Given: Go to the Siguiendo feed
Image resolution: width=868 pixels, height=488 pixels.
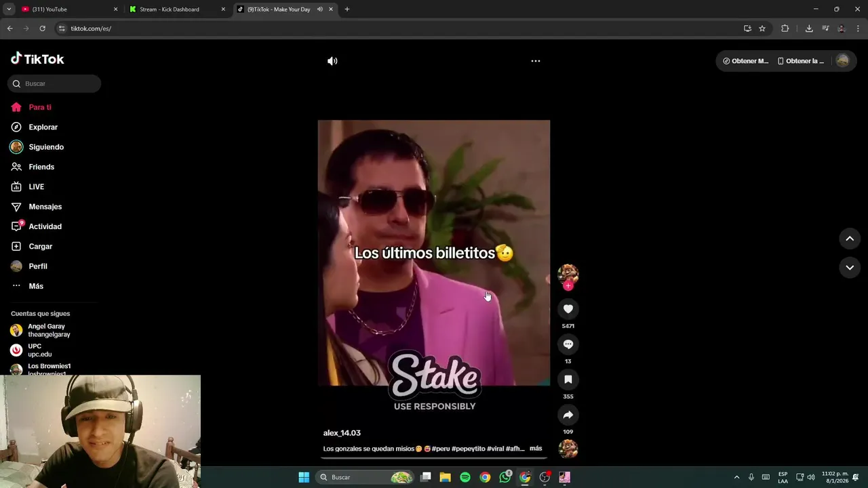Looking at the screenshot, I should coord(46,147).
